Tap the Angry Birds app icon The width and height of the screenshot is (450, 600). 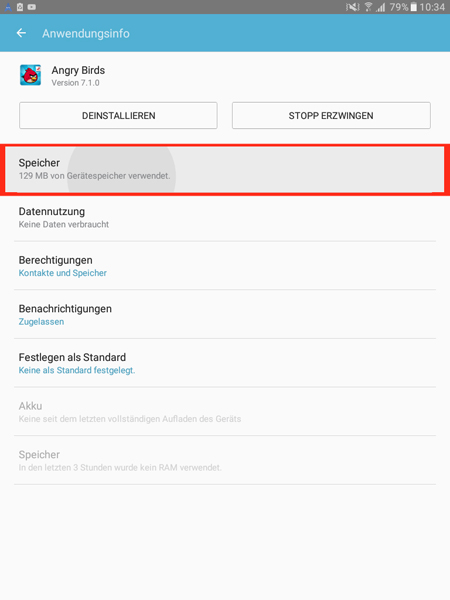point(31,75)
